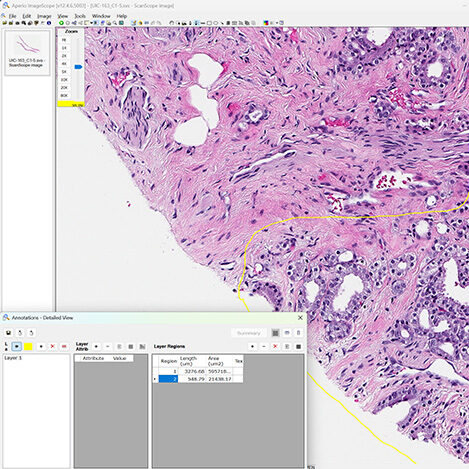Viewport: 469px width, 469px height.
Task: Click the Region column header
Action: [x=168, y=361]
